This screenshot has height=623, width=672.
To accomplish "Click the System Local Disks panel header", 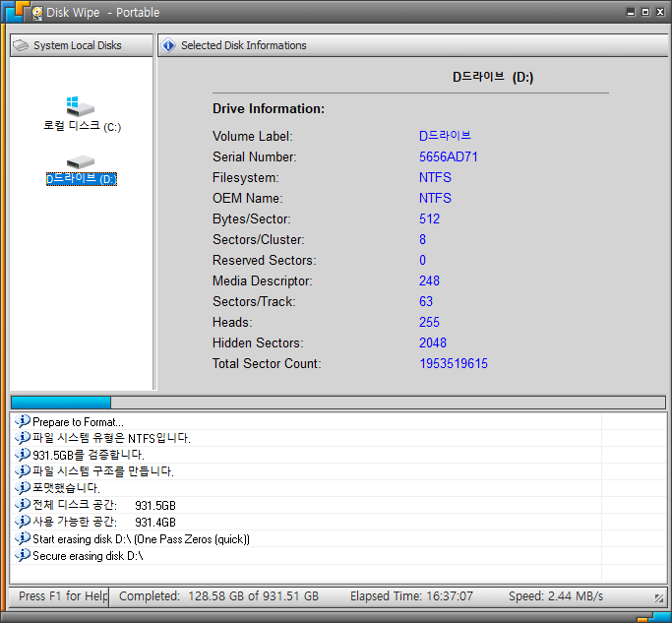I will (x=81, y=45).
